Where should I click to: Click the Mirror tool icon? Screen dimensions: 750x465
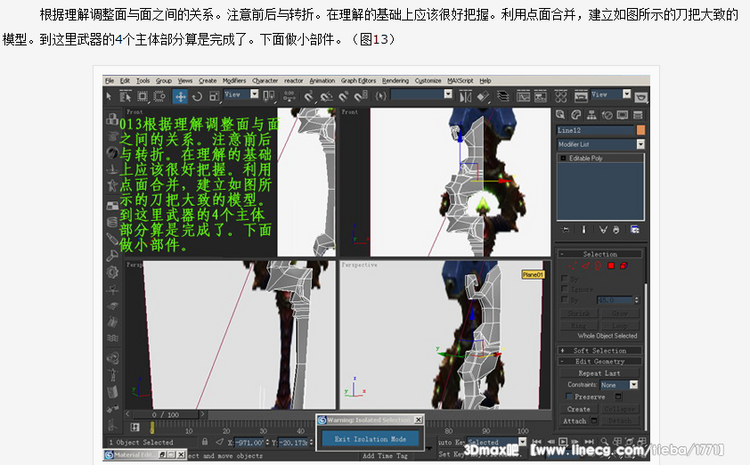click(x=465, y=97)
